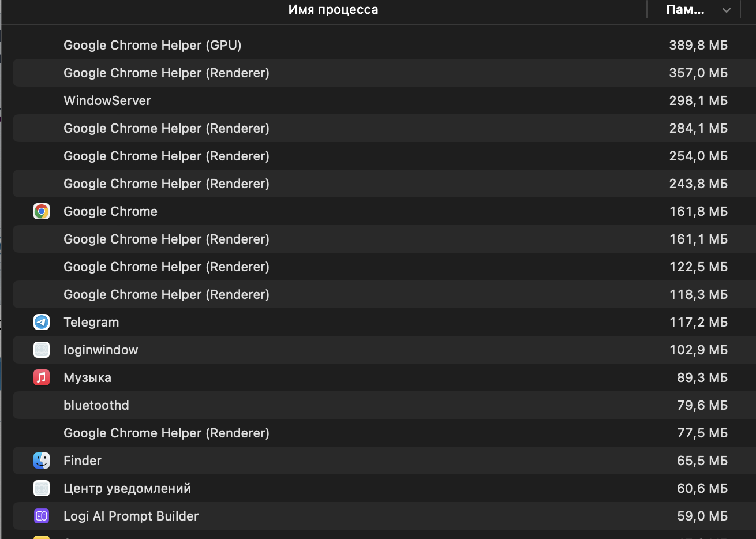Select the Renderer process using 284,1 МБ
Image resolution: width=756 pixels, height=539 pixels.
tap(384, 128)
